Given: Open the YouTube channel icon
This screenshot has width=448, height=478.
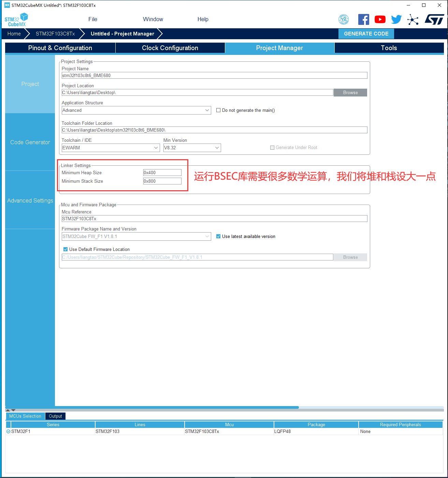Looking at the screenshot, I should coord(380,19).
